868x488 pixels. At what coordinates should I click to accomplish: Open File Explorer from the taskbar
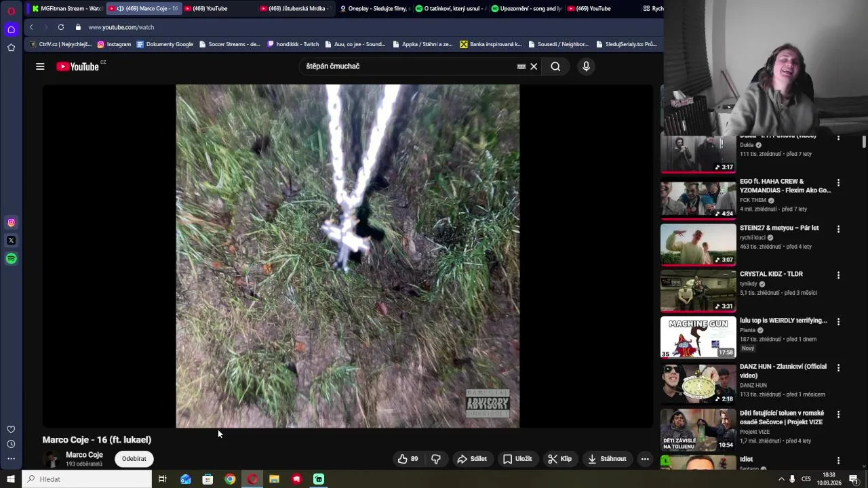coord(274,479)
